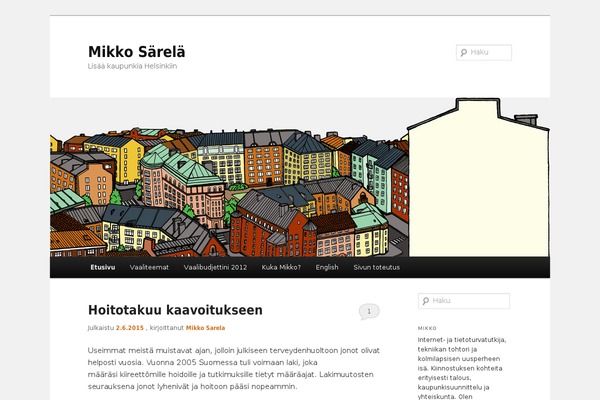Open the Kuka Mikko? menu item

tap(281, 267)
